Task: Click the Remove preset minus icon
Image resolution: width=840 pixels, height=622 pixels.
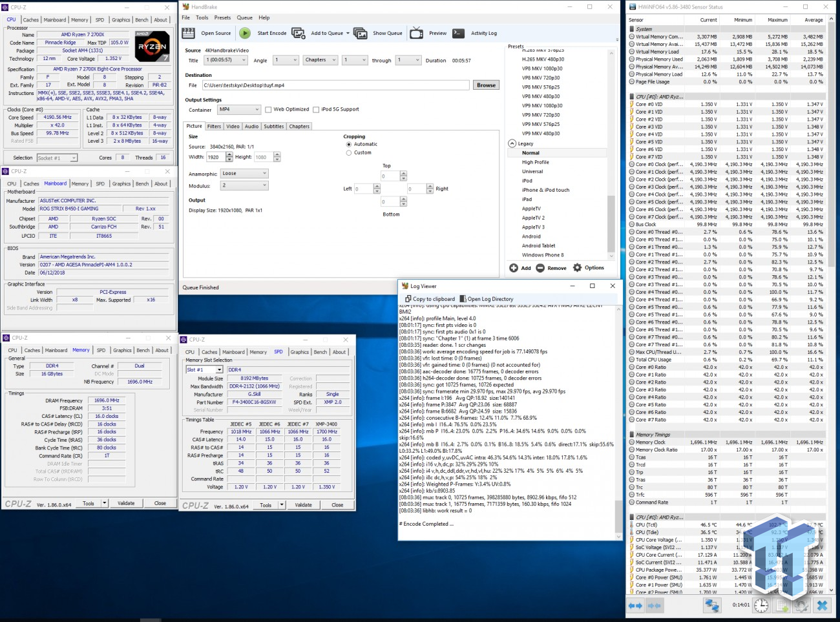Action: (x=540, y=268)
